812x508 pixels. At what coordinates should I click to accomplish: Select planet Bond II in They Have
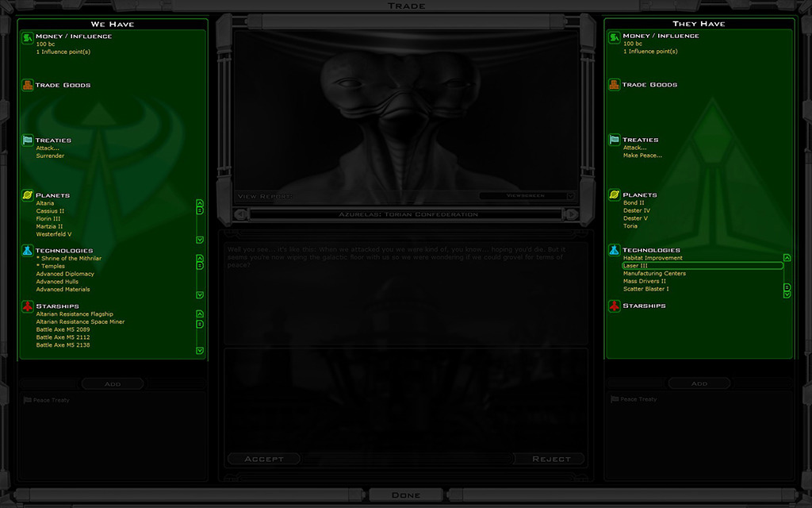click(x=634, y=202)
